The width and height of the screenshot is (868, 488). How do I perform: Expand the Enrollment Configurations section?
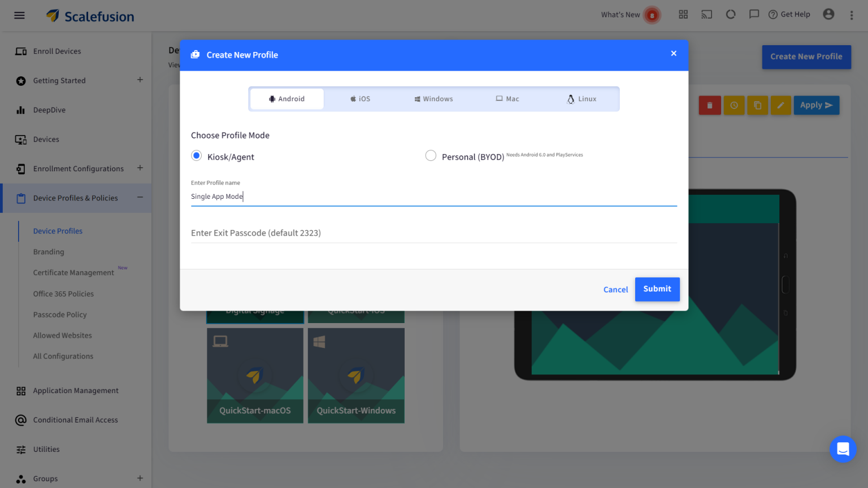(140, 168)
